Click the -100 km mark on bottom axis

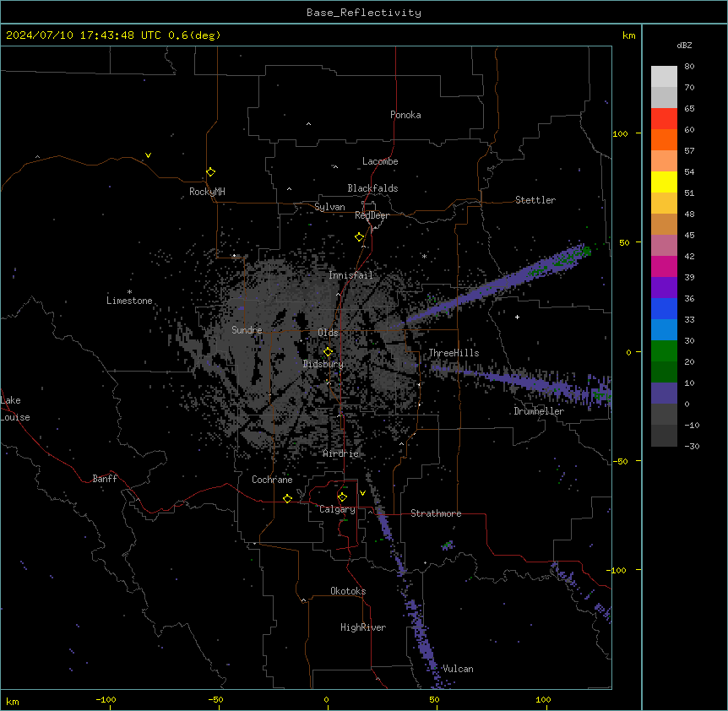click(106, 699)
